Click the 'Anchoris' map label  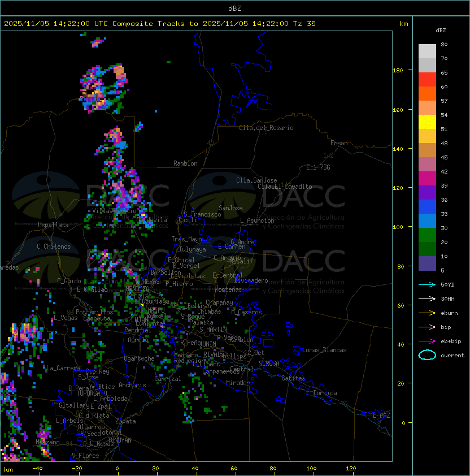132,385
